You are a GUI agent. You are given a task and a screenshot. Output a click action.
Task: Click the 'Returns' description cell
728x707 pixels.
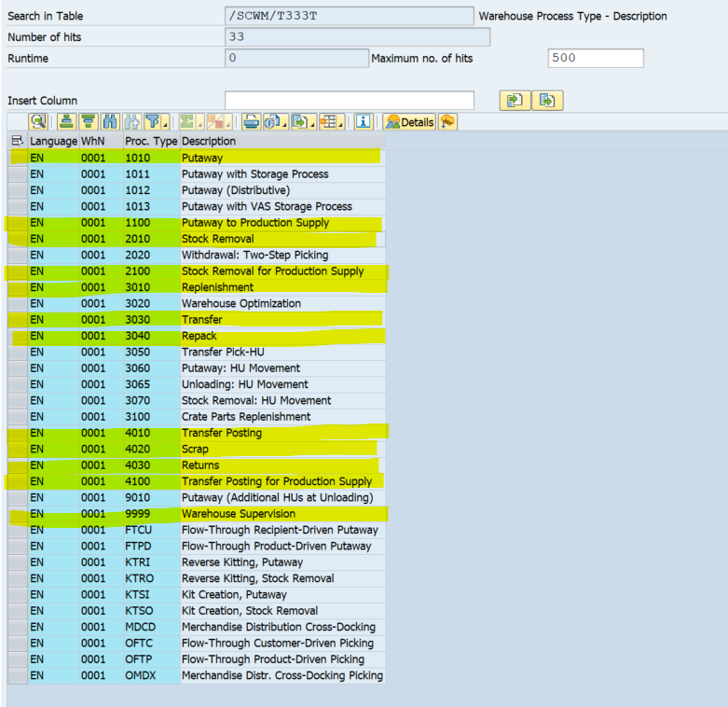tap(282, 465)
